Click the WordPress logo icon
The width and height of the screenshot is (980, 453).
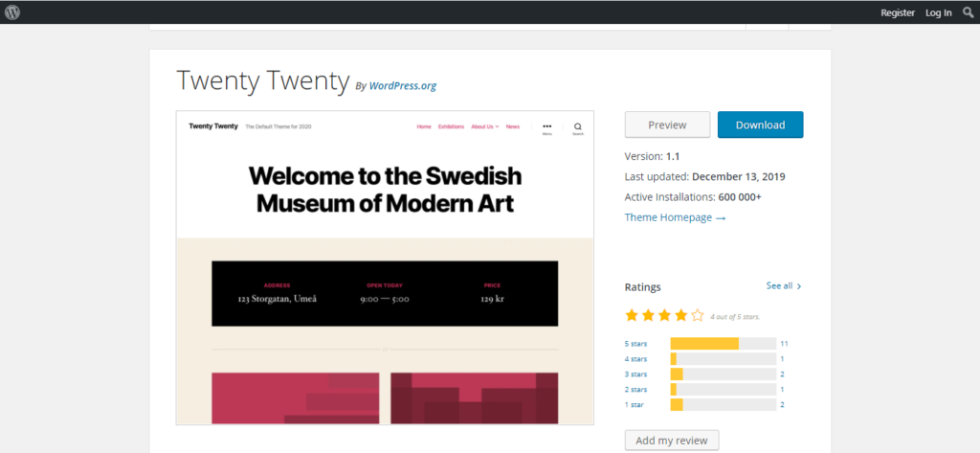tap(12, 11)
